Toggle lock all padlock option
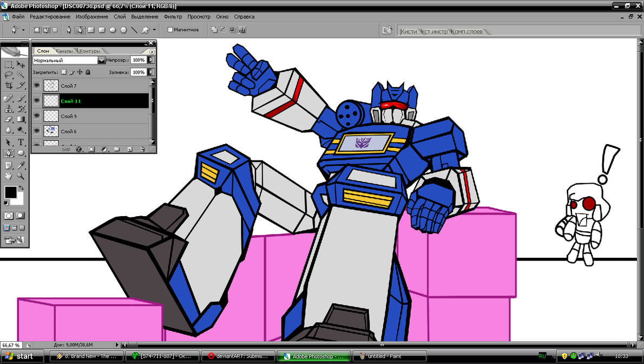This screenshot has height=364, width=644. [x=88, y=72]
